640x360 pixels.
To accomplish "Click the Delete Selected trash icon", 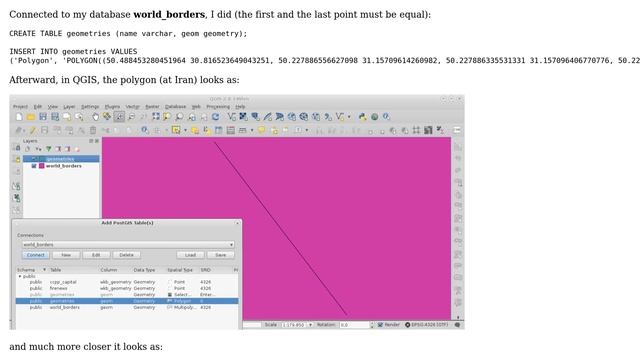I will click(x=93, y=130).
